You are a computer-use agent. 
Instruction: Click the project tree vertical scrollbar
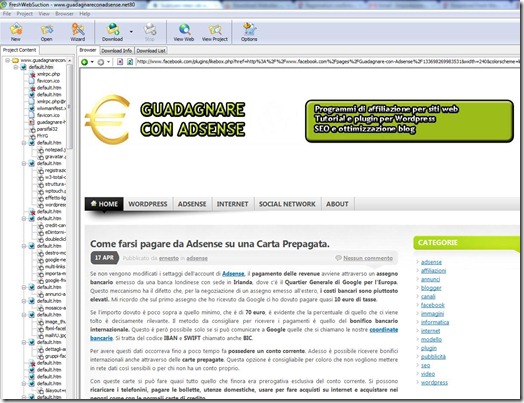[x=70, y=106]
